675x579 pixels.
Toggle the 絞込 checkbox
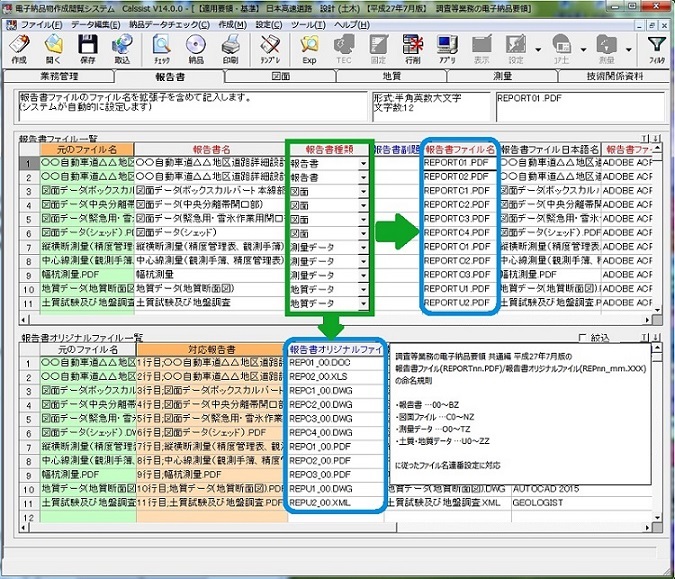tap(583, 338)
